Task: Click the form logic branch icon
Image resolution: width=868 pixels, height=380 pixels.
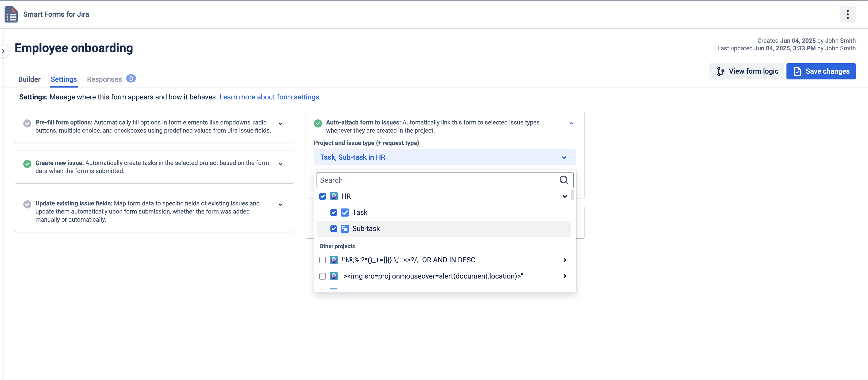Action: pos(721,71)
